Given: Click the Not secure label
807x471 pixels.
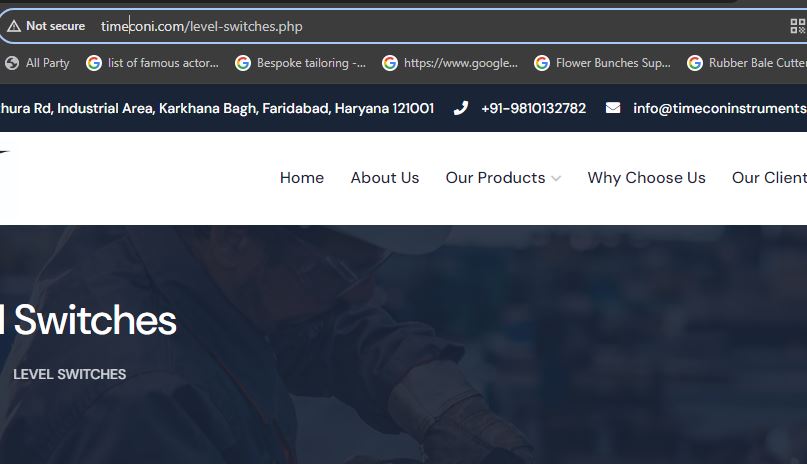Looking at the screenshot, I should [56, 26].
